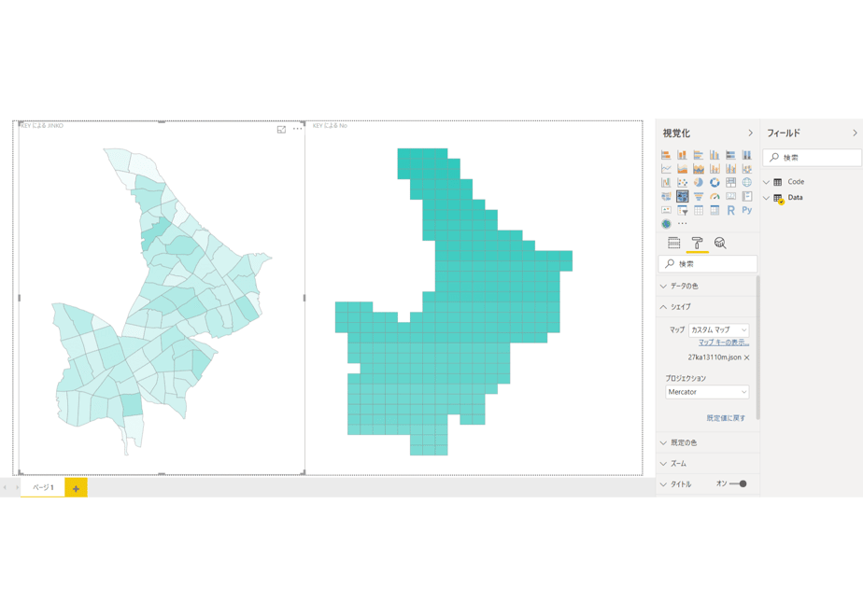Select the line chart visual
Screen dimensions: 863x616
(x=666, y=168)
